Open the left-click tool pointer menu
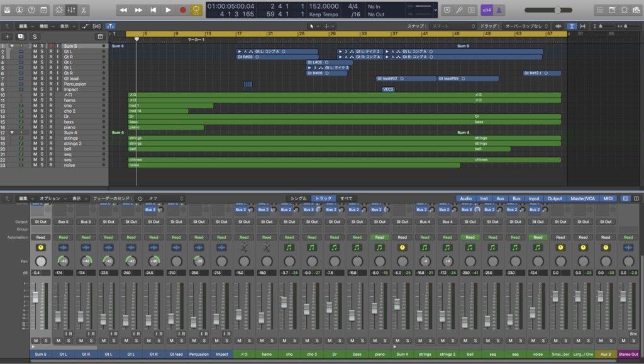 point(314,26)
